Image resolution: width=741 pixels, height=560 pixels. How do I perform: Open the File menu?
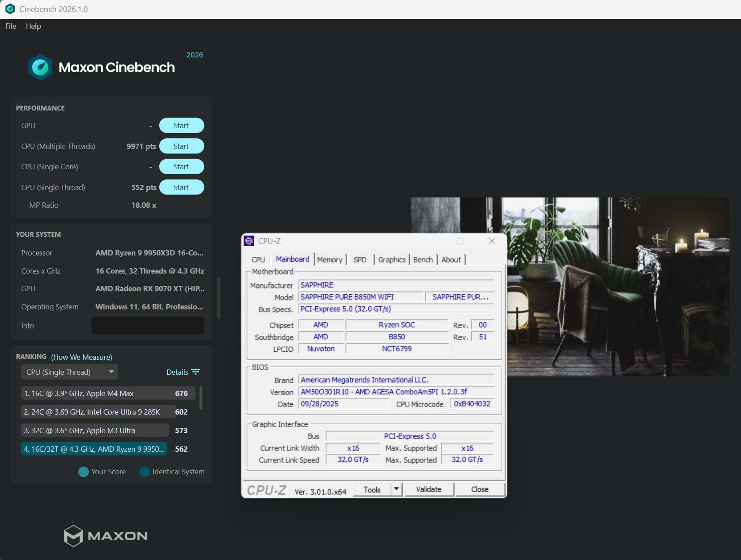pyautogui.click(x=11, y=26)
